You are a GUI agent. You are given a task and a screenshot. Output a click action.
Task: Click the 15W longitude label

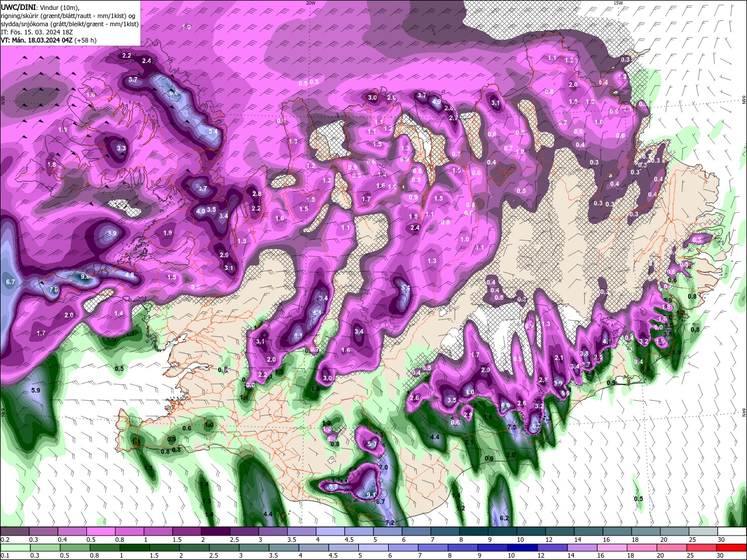click(x=618, y=3)
